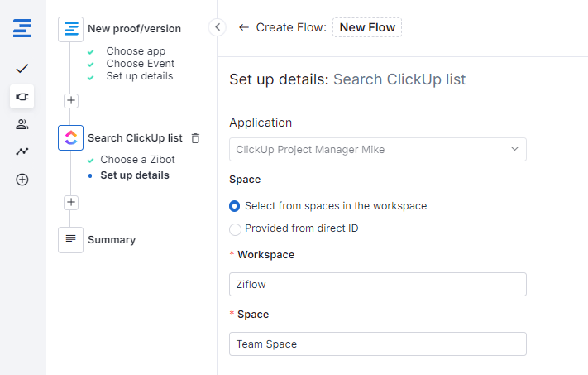This screenshot has width=588, height=375.
Task: Go back using the arrow
Action: 243,27
